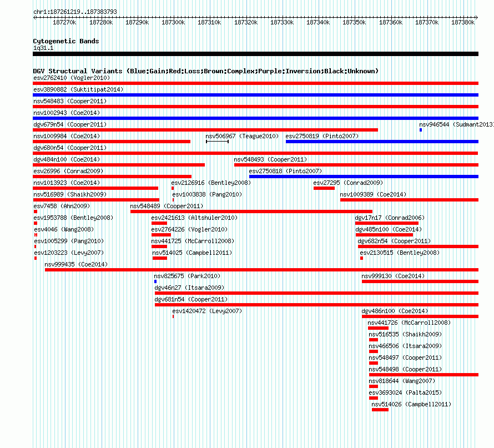
Task: Click dgv680n54 (Cooper2011) label
Action: click(70, 148)
